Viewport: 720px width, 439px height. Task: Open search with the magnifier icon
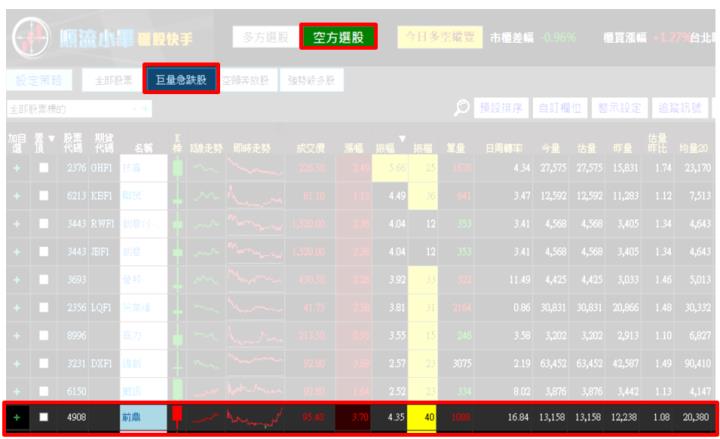[x=461, y=108]
